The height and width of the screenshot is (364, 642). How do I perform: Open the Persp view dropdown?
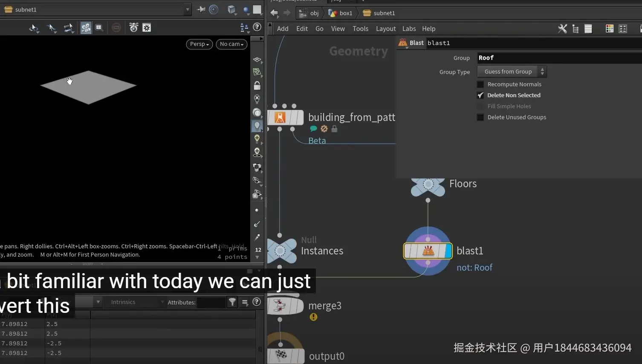coord(199,44)
